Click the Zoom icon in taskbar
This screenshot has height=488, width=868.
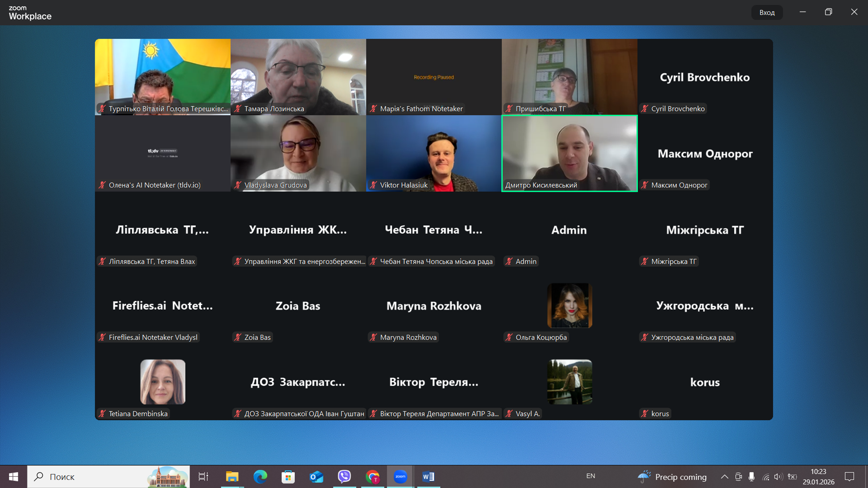click(x=400, y=476)
